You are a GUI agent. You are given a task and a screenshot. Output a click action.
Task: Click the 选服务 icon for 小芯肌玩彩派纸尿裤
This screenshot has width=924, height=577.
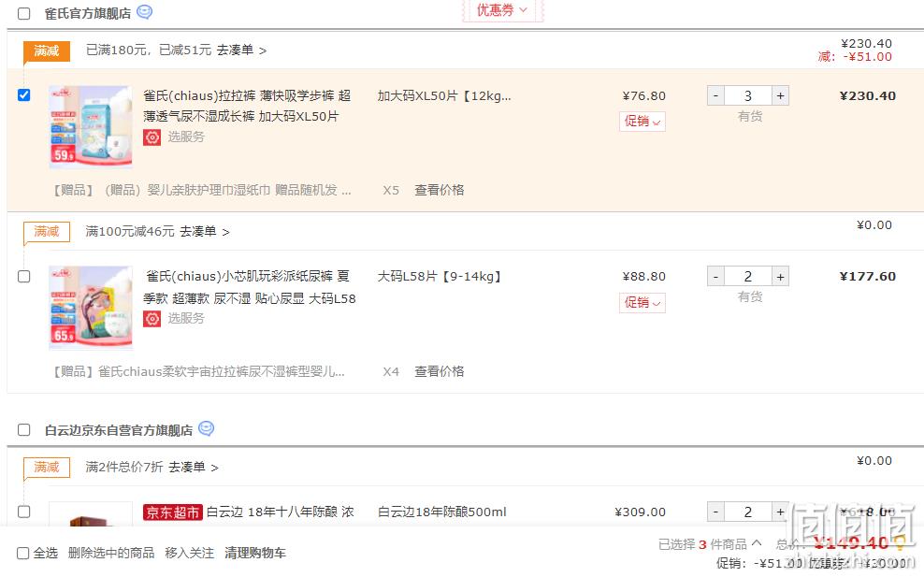click(x=152, y=318)
